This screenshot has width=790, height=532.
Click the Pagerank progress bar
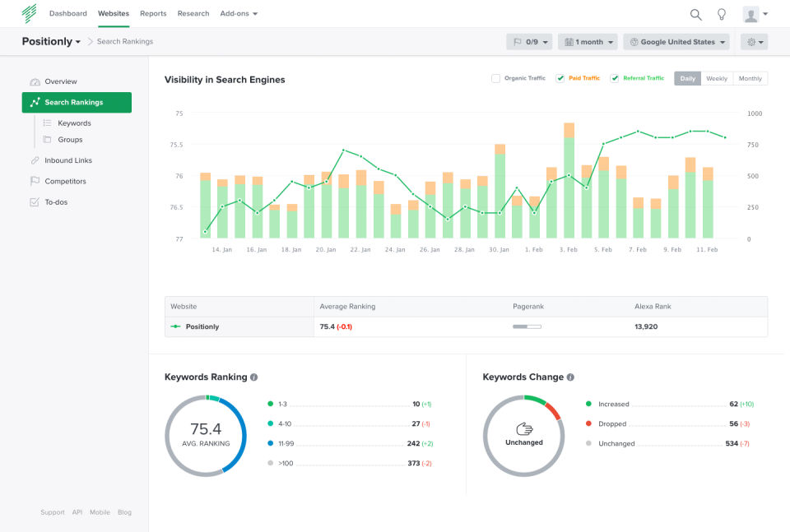click(527, 326)
